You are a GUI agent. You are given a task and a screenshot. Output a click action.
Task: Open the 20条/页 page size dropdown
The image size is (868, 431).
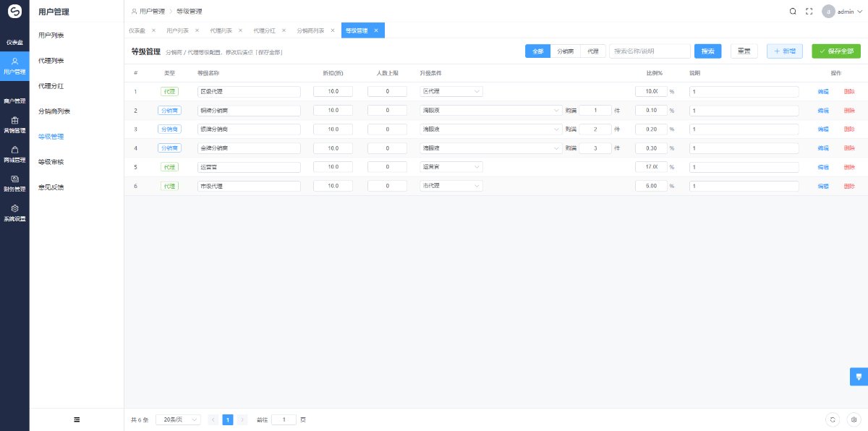click(178, 419)
